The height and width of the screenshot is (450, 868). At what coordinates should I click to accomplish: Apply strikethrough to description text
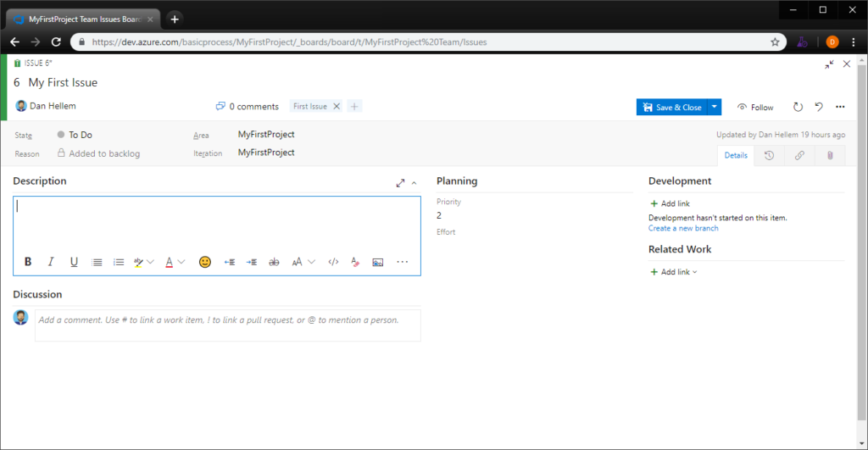[x=274, y=262]
